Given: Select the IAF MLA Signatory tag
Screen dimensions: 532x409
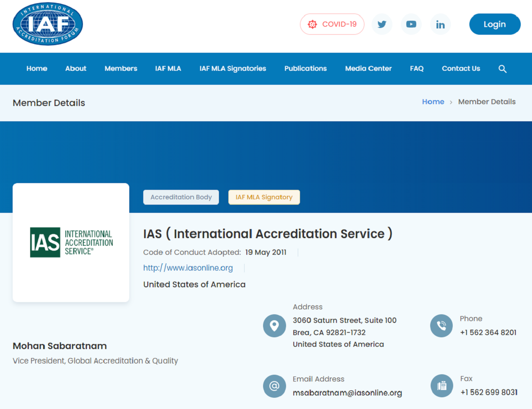Looking at the screenshot, I should pyautogui.click(x=264, y=197).
